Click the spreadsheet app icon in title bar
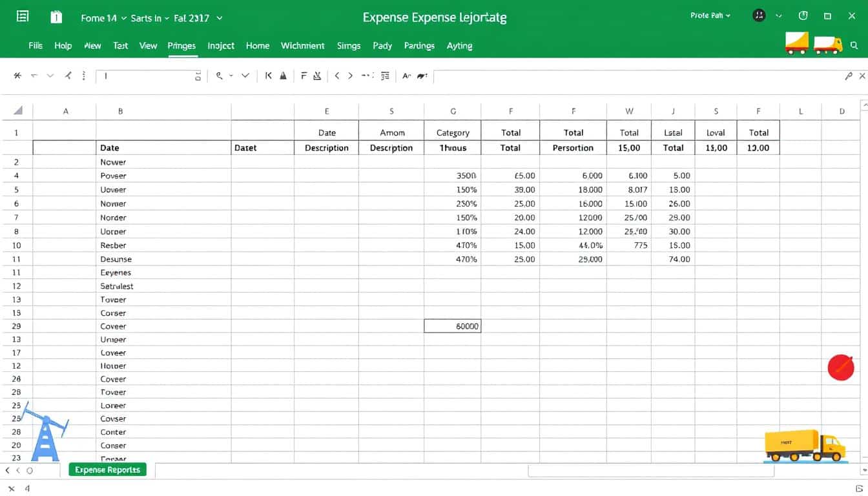The image size is (868, 496). [x=23, y=17]
